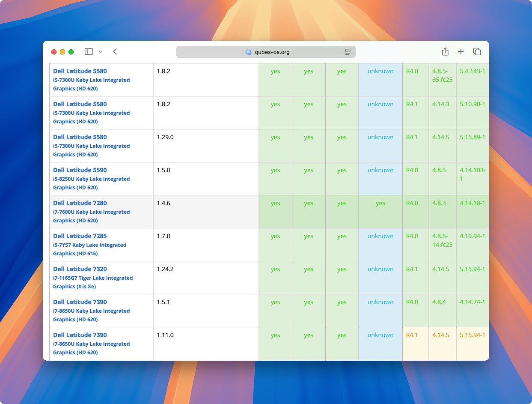Show tab overview icon
The width and height of the screenshot is (532, 404).
(477, 52)
